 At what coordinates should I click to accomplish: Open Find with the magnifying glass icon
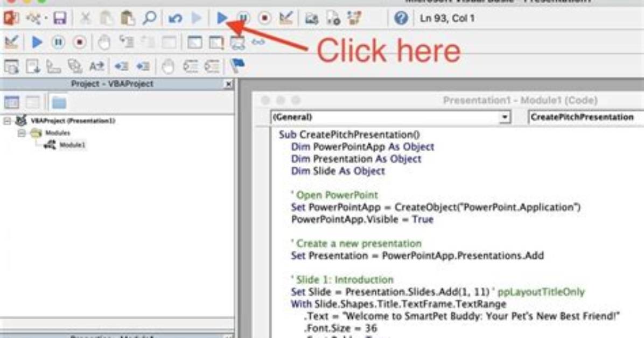(x=150, y=18)
